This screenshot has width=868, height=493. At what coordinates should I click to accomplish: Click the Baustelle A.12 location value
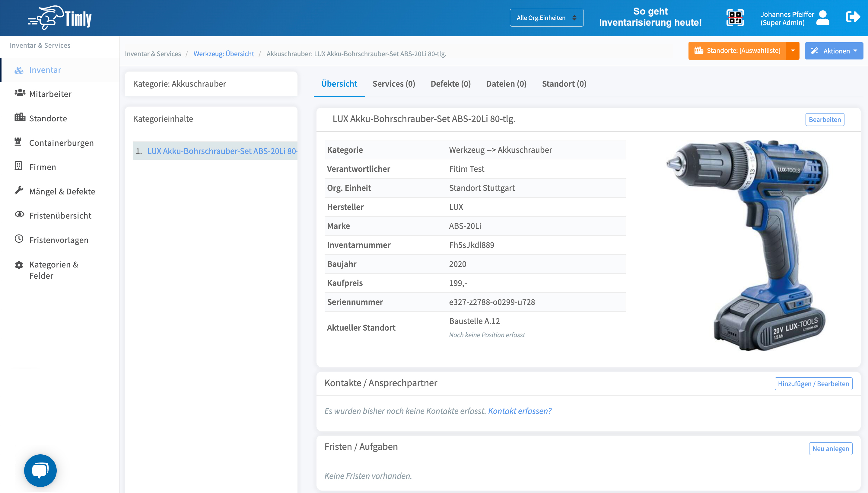(x=474, y=321)
